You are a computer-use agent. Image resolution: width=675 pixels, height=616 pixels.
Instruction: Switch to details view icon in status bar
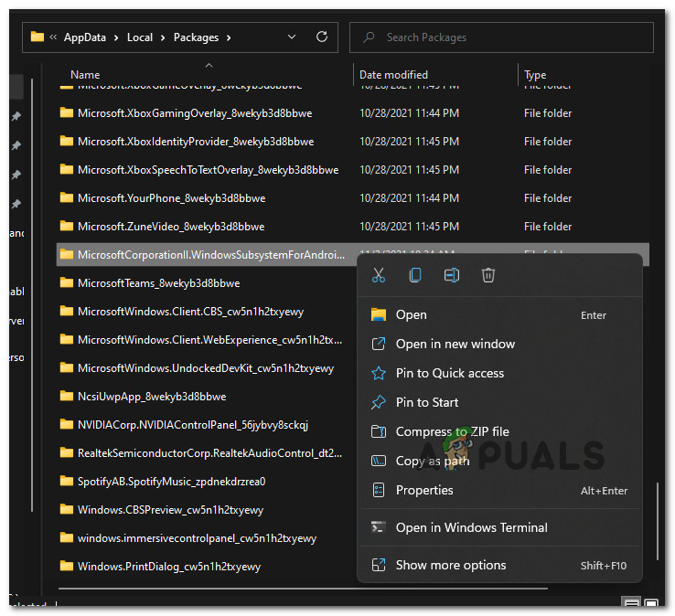(632, 603)
